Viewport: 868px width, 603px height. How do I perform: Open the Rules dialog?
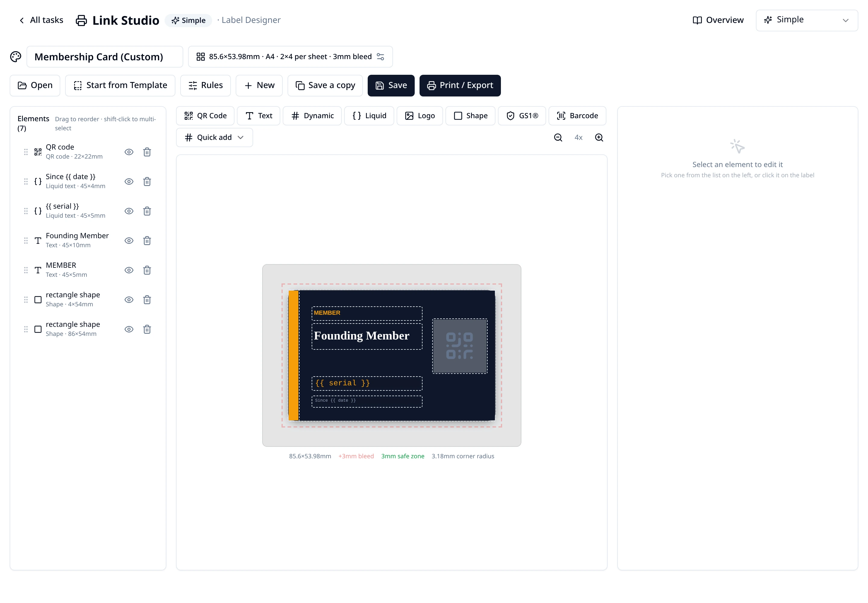[x=206, y=85]
